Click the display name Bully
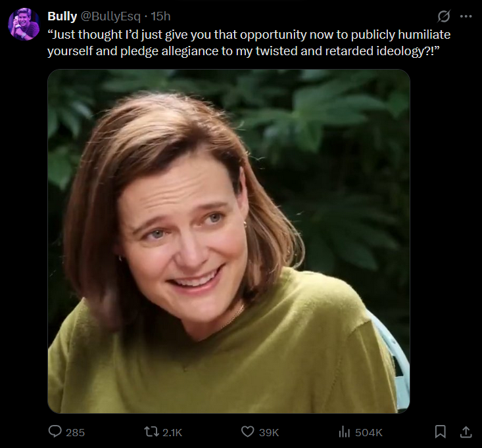This screenshot has width=482, height=448. tap(62, 16)
